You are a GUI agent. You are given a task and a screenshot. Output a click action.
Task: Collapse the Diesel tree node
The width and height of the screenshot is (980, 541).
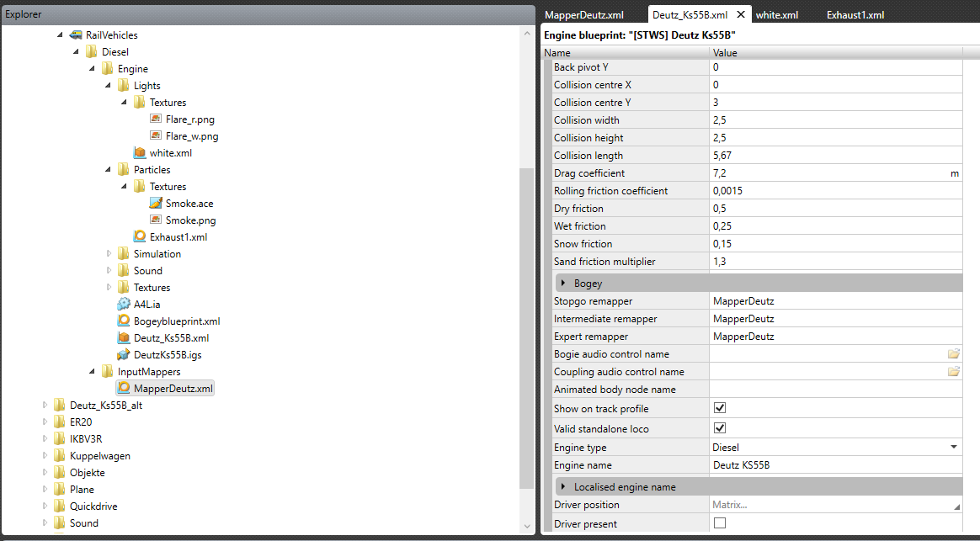(x=77, y=52)
